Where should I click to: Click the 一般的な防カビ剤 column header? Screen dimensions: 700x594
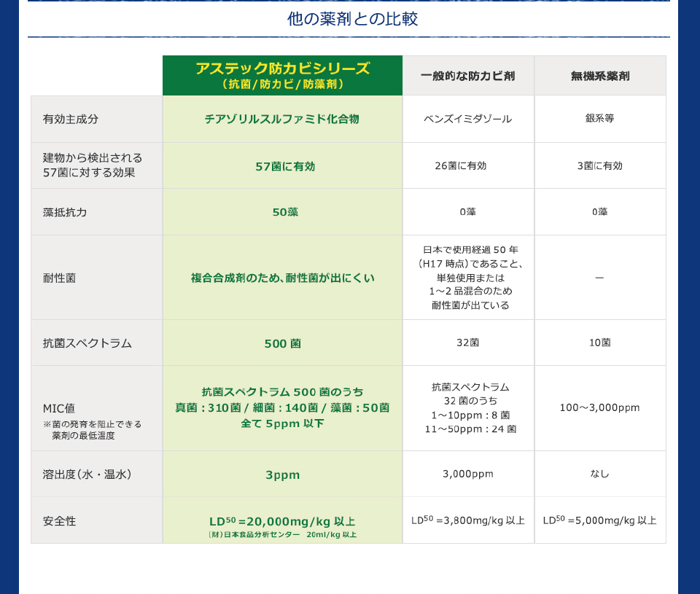[x=468, y=75]
